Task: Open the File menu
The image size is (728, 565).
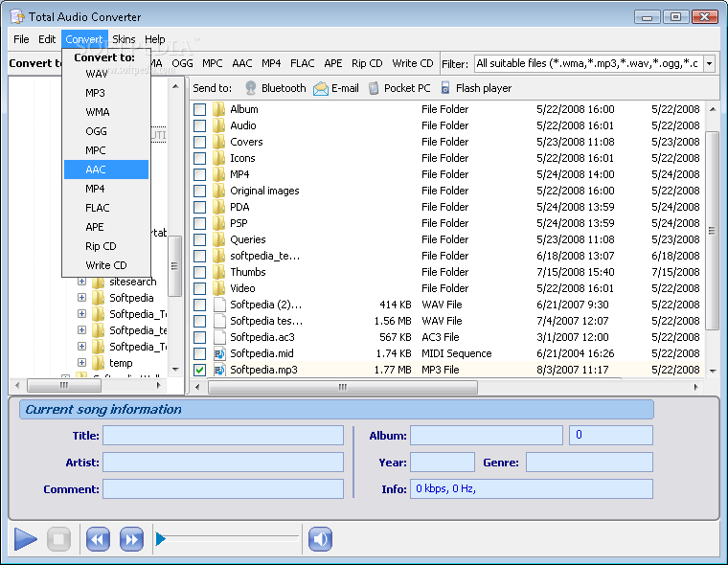Action: [x=21, y=39]
